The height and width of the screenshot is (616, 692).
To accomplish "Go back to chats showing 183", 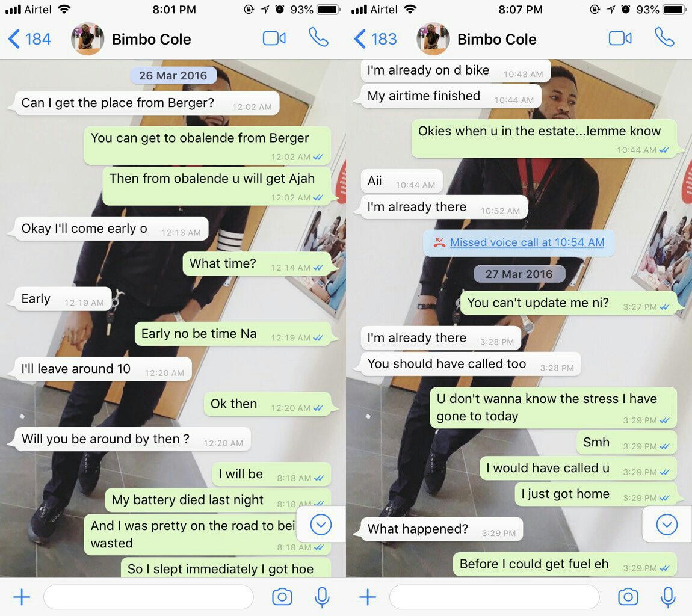I will tap(375, 39).
